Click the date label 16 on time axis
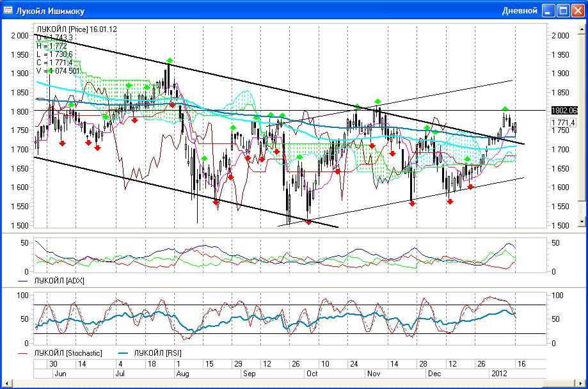 tap(521, 364)
